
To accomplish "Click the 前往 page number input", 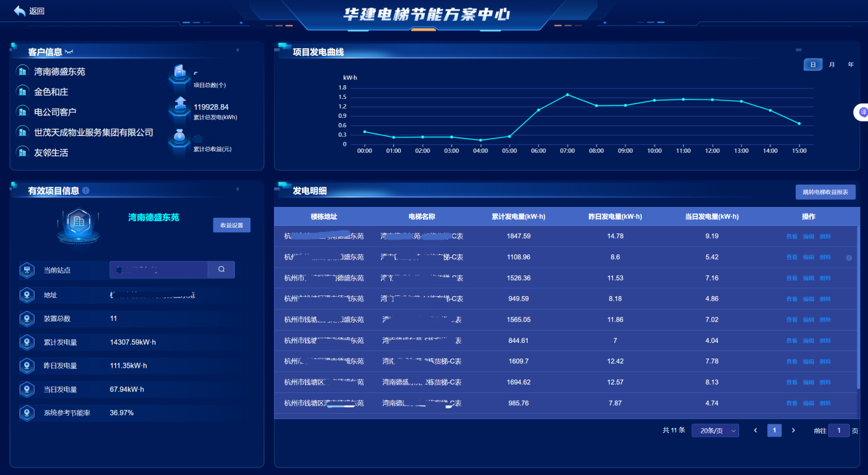I will 839,430.
